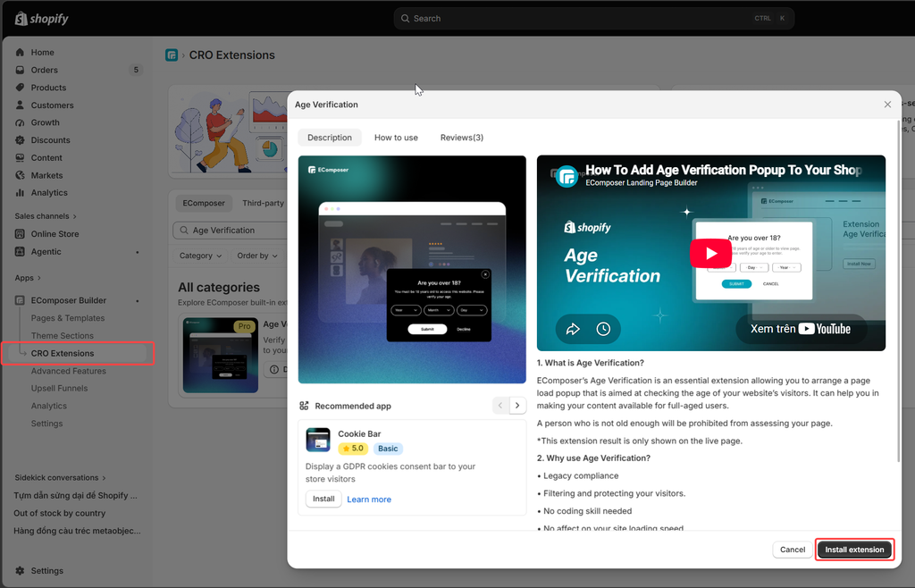Select the Third-party tab
915x588 pixels.
point(264,203)
